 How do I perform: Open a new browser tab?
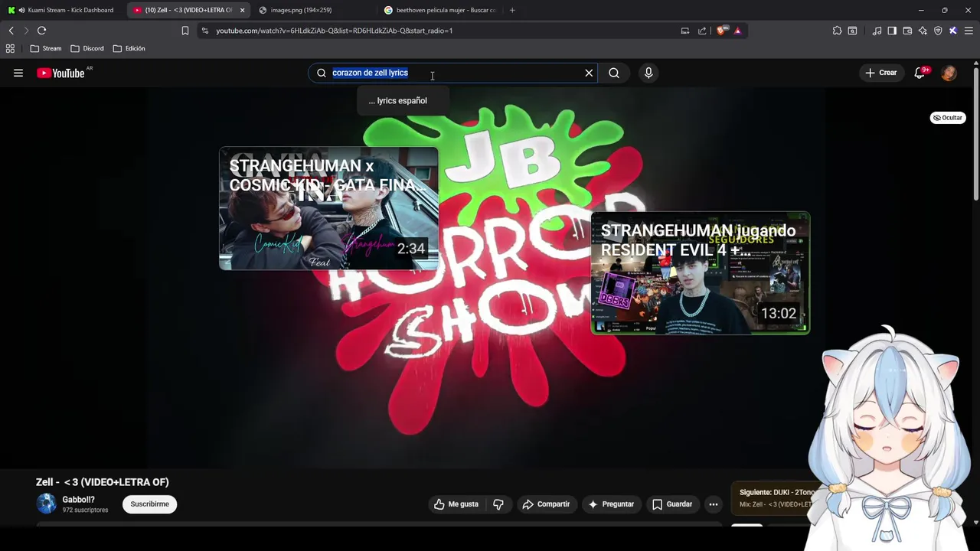pos(512,10)
